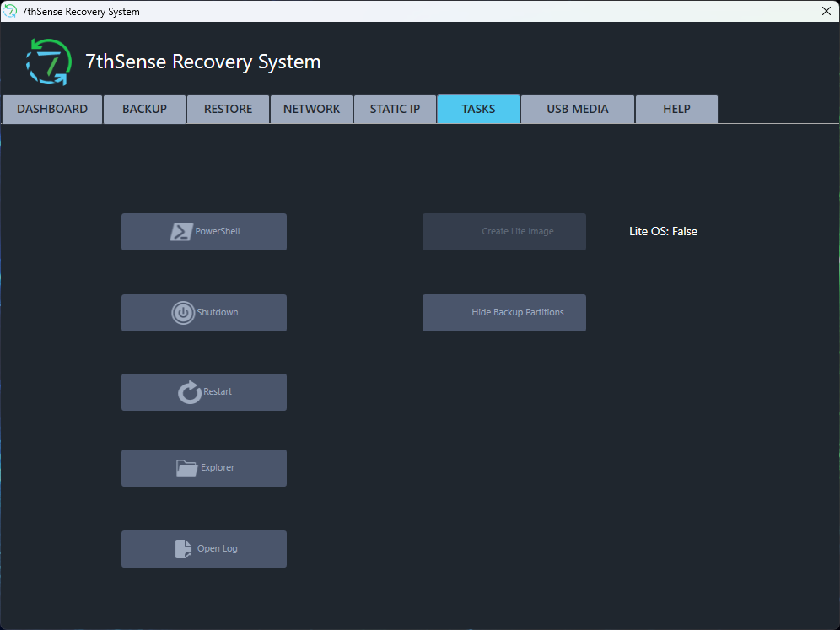Click the 7thSense logo in the header
This screenshot has width=840, height=630.
point(49,62)
